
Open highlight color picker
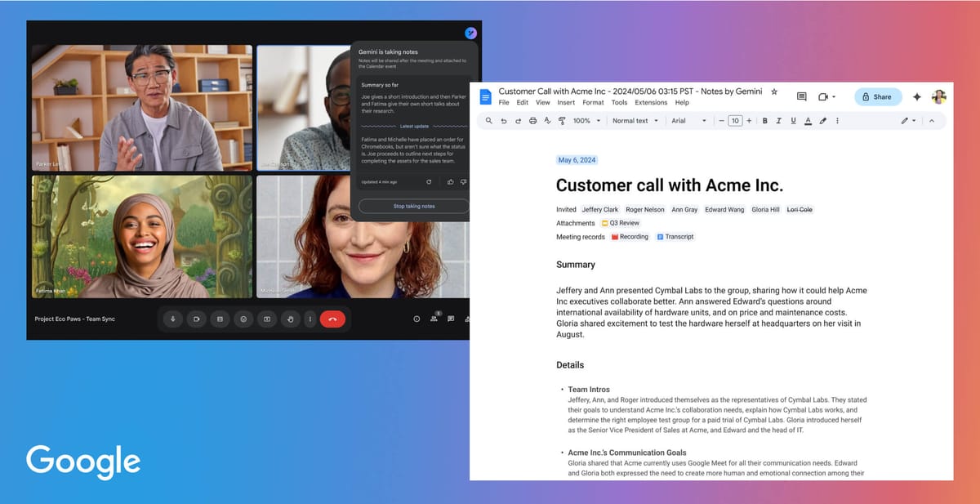[x=822, y=121]
